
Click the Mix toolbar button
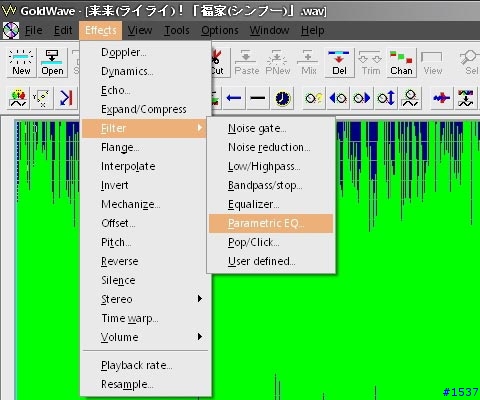pyautogui.click(x=309, y=63)
